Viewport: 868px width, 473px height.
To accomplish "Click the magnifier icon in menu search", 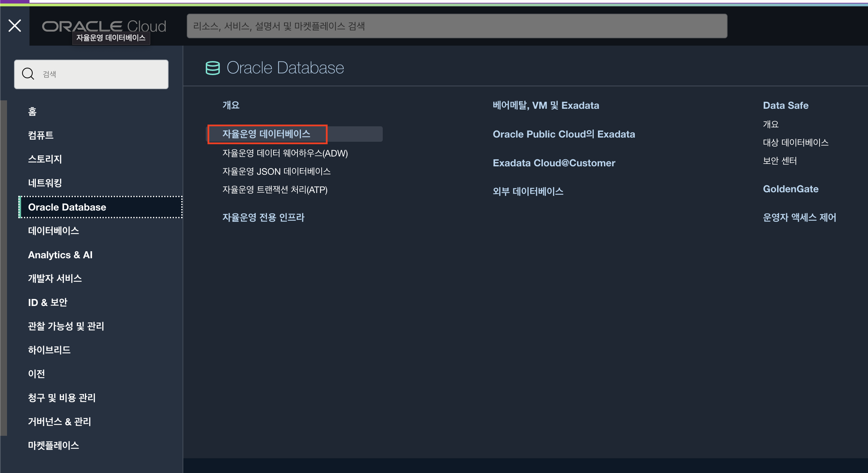I will coord(28,74).
